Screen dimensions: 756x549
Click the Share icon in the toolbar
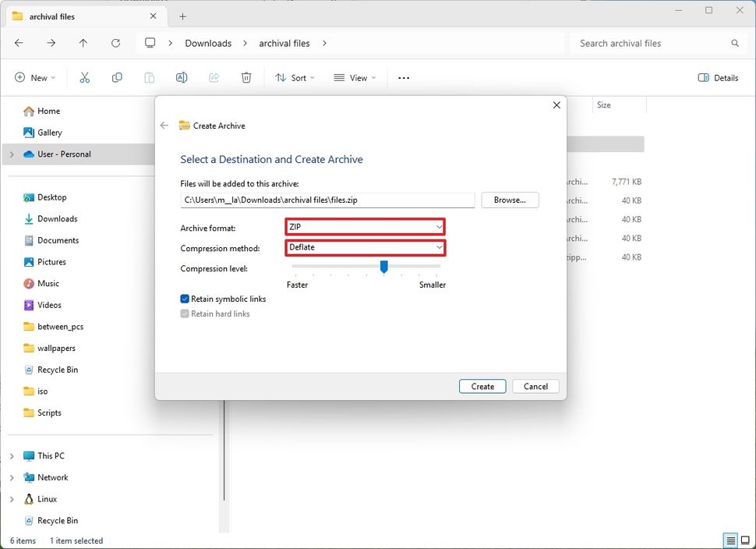click(x=214, y=77)
